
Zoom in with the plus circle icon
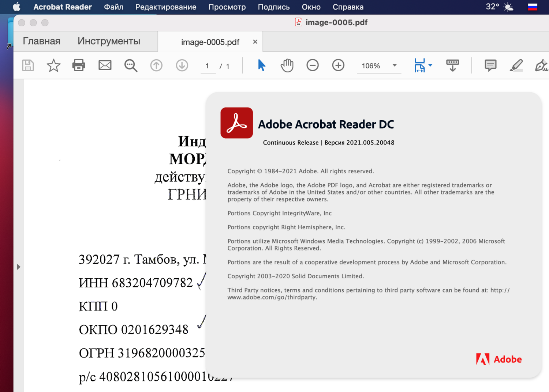pos(338,65)
